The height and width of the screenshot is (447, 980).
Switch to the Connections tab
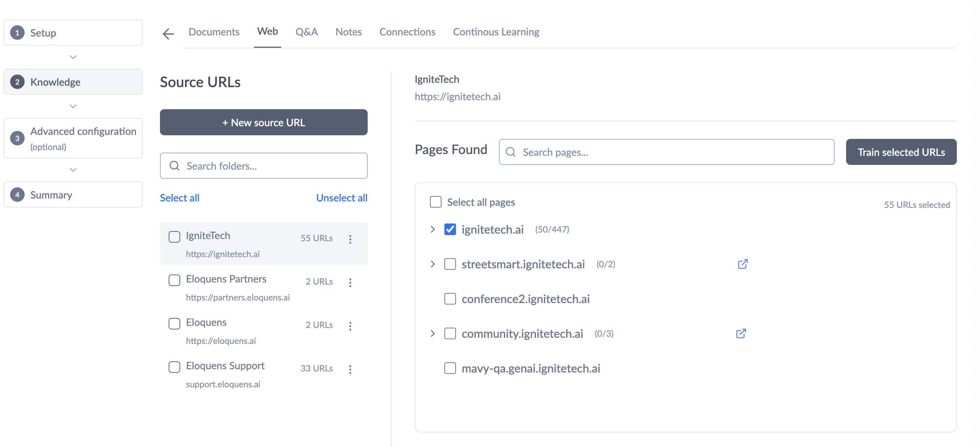pos(407,32)
